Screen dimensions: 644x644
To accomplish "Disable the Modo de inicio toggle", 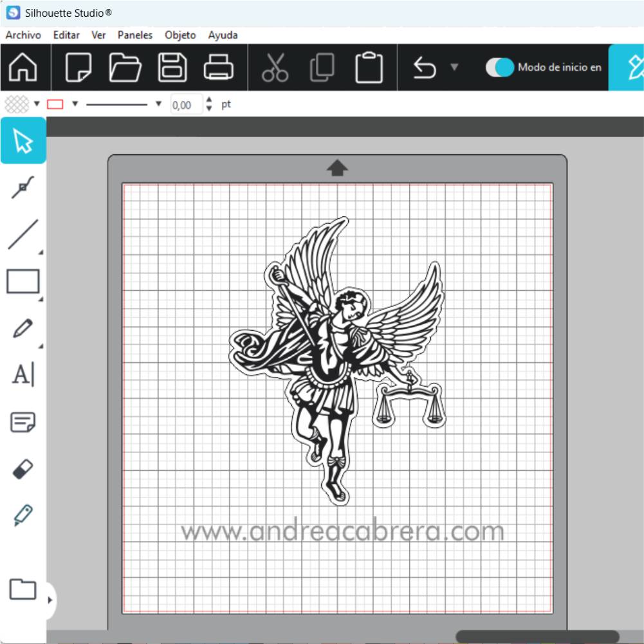I will [499, 66].
